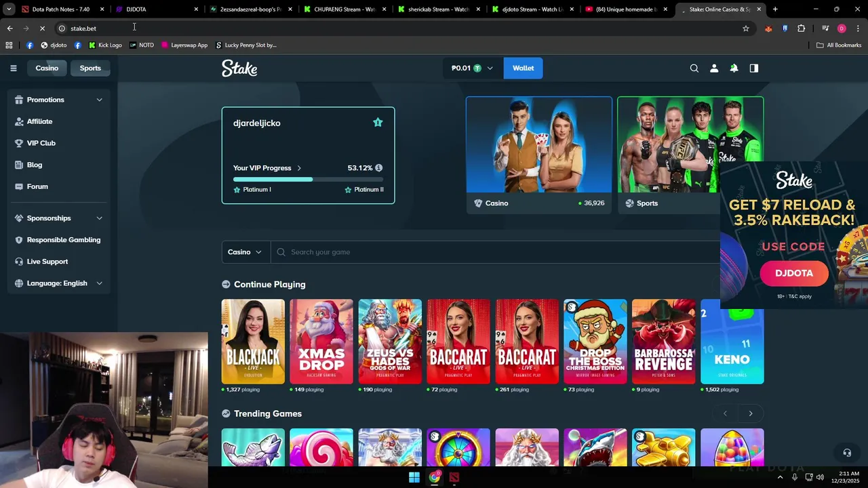Open the Casino banner card

click(x=539, y=155)
